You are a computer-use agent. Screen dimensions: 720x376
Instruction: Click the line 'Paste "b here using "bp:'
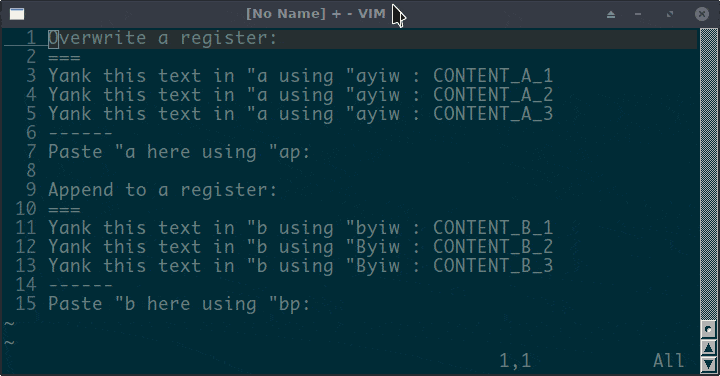tap(179, 304)
